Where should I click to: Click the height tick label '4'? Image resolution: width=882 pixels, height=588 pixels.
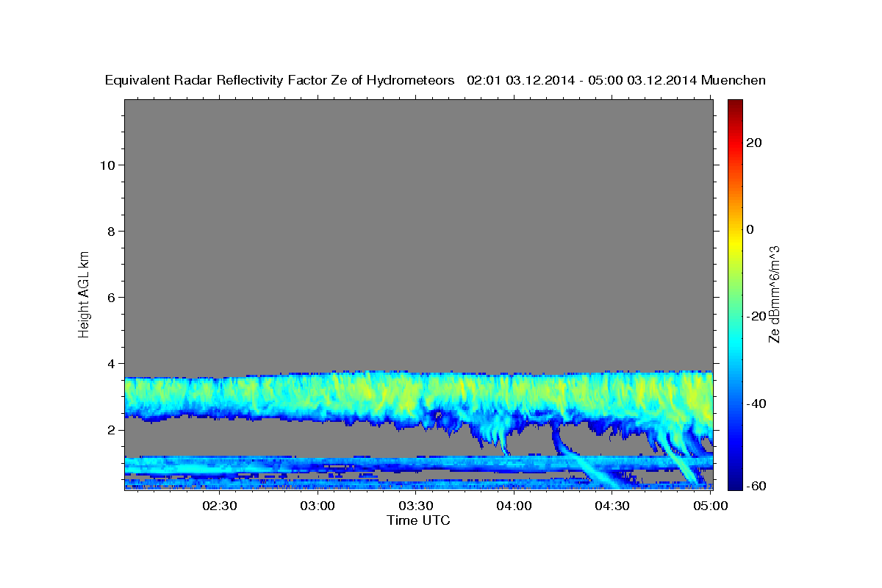tap(110, 363)
